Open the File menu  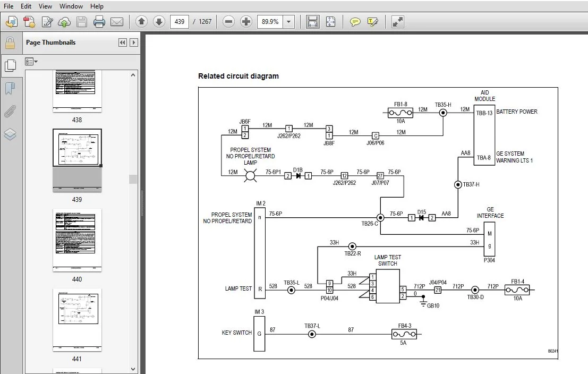[x=8, y=6]
